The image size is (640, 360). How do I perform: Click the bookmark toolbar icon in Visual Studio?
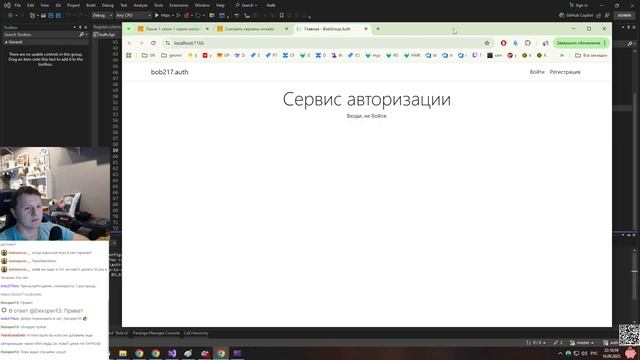click(x=282, y=16)
